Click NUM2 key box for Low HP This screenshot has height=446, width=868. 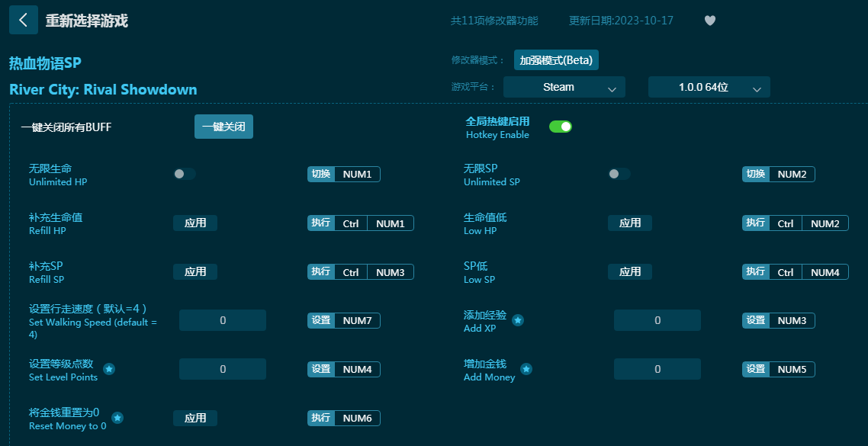825,223
